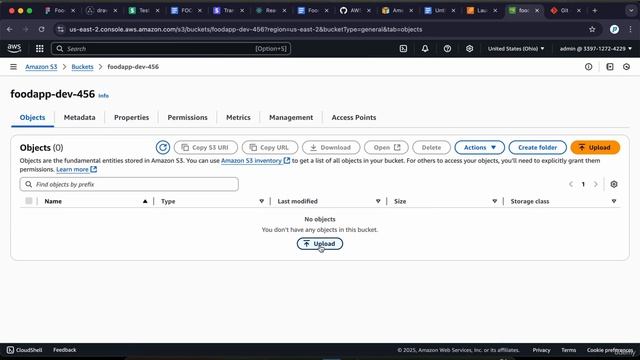
Task: Open the Amazon S3 breadcrumb link
Action: coord(41,67)
